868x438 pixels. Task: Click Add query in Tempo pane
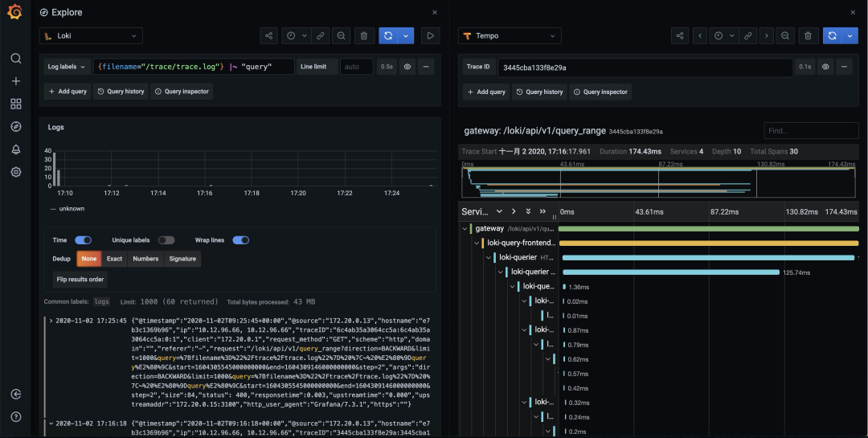(486, 92)
